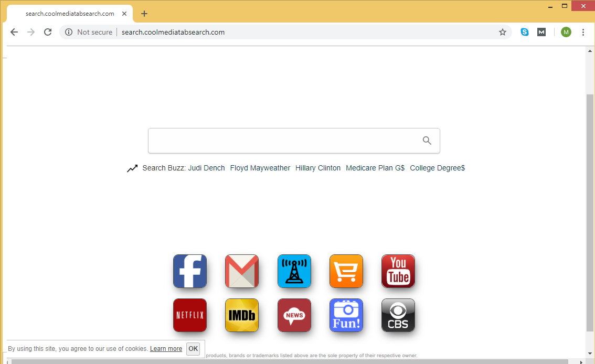The image size is (595, 364).
Task: Open the Facebook shortcut icon
Action: [x=190, y=271]
